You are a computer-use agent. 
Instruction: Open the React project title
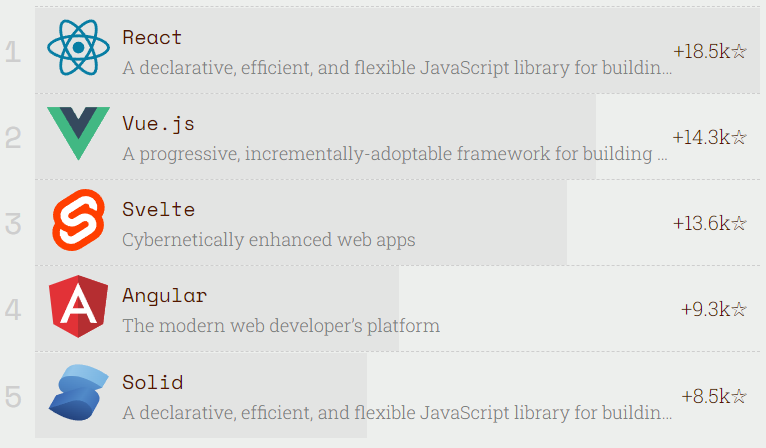click(152, 38)
